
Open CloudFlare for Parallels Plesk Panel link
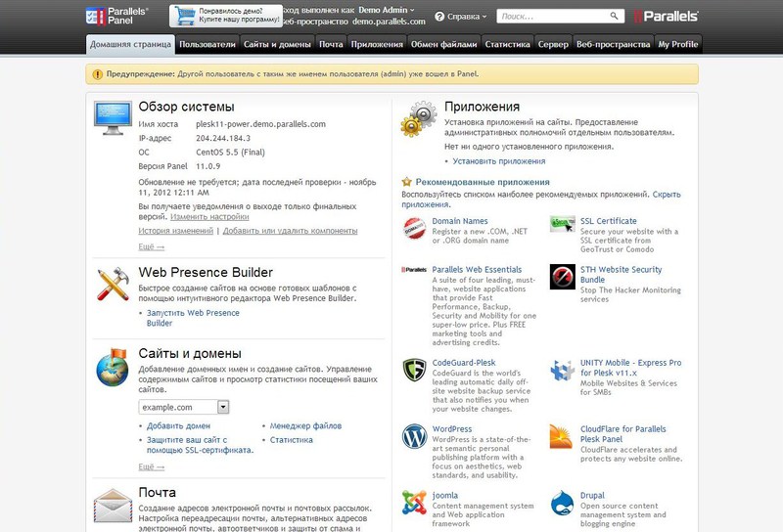point(622,434)
